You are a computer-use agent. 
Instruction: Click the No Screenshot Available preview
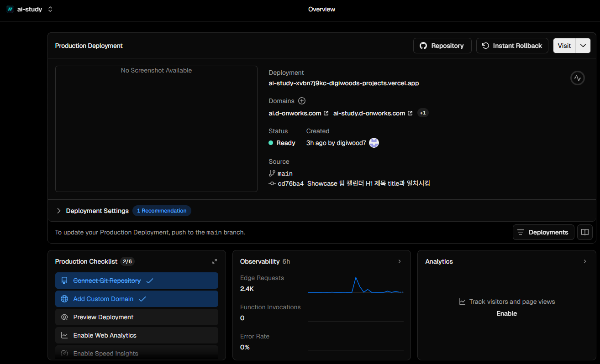156,129
